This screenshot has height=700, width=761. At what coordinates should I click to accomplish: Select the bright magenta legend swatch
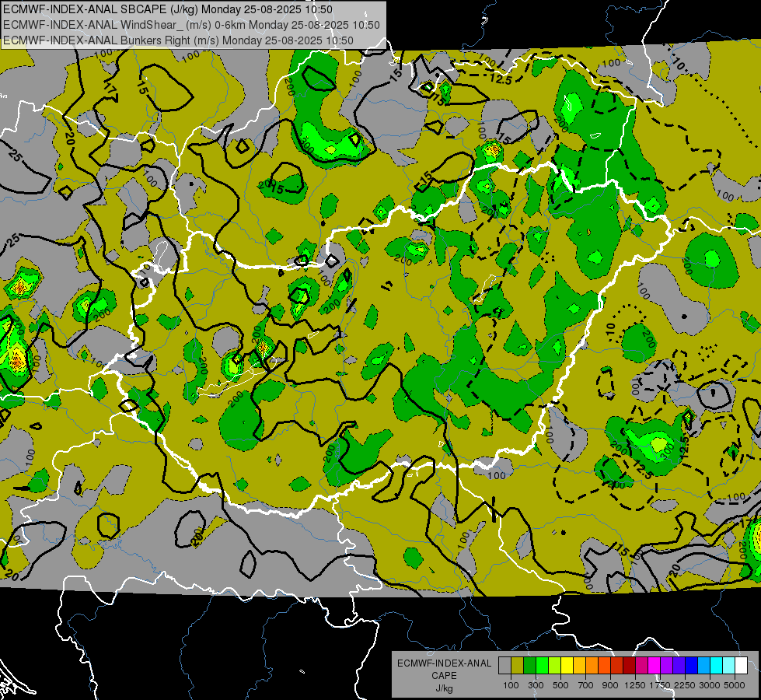(x=655, y=666)
